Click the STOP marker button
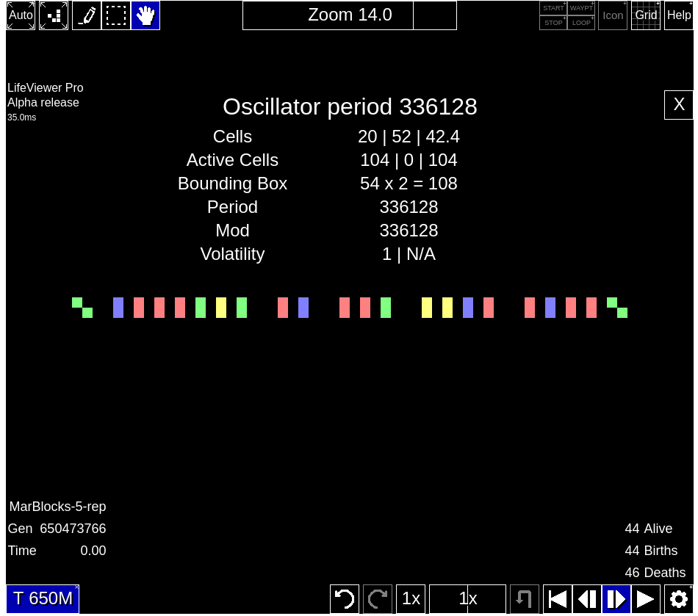 point(553,23)
